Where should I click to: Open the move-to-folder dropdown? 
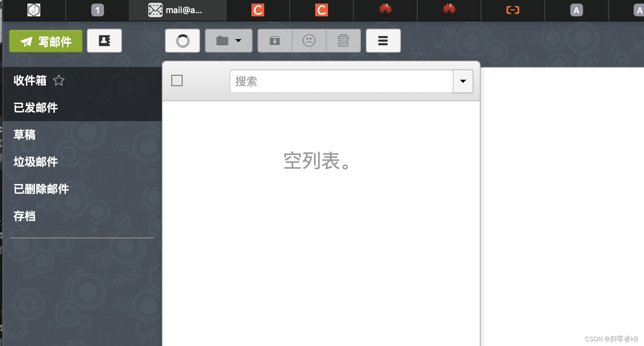point(229,41)
